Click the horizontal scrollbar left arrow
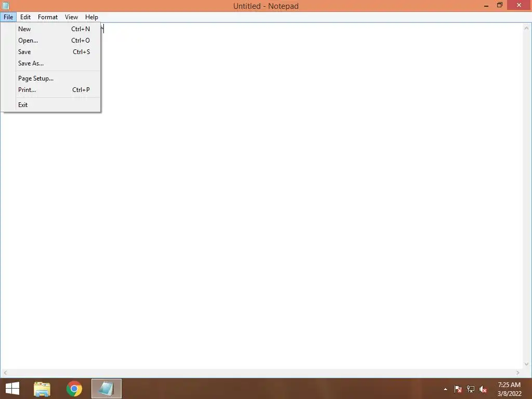 pyautogui.click(x=5, y=373)
